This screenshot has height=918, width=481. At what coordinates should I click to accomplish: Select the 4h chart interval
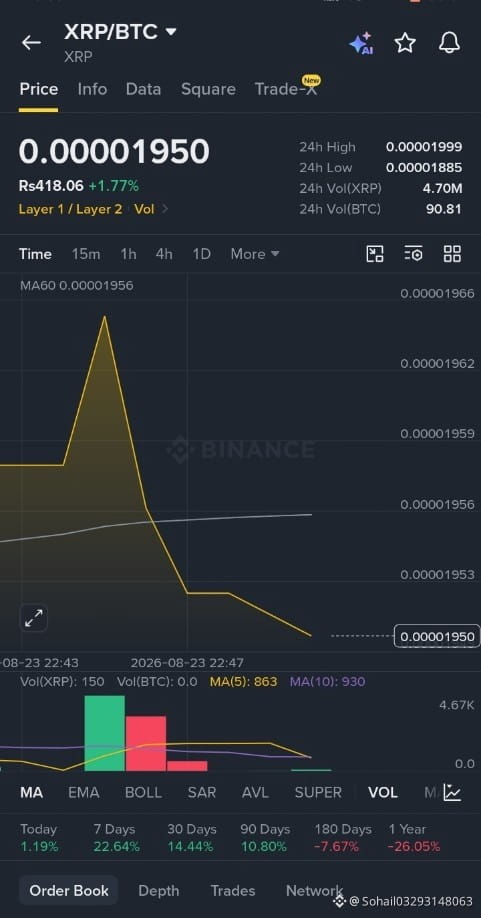coord(164,254)
